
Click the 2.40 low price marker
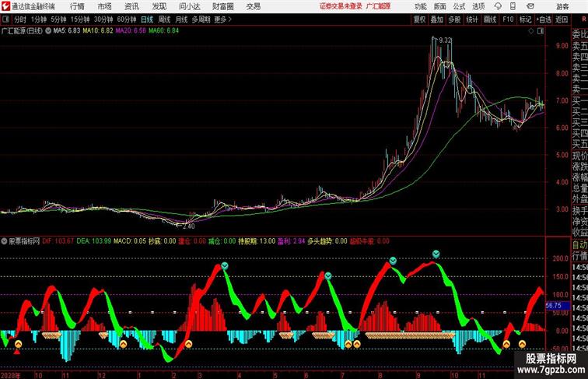(x=188, y=226)
